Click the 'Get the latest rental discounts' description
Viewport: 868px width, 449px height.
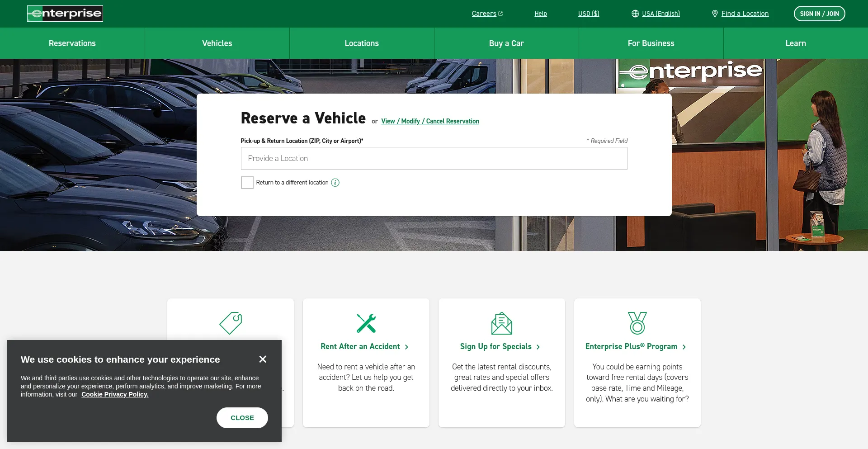tap(502, 377)
